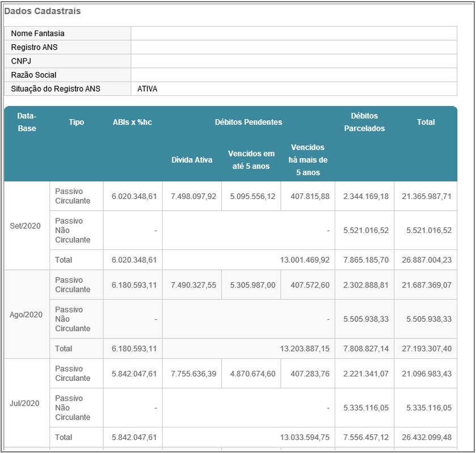Click the empty Nome Fantasia value field
476x453 pixels.
tap(293, 33)
